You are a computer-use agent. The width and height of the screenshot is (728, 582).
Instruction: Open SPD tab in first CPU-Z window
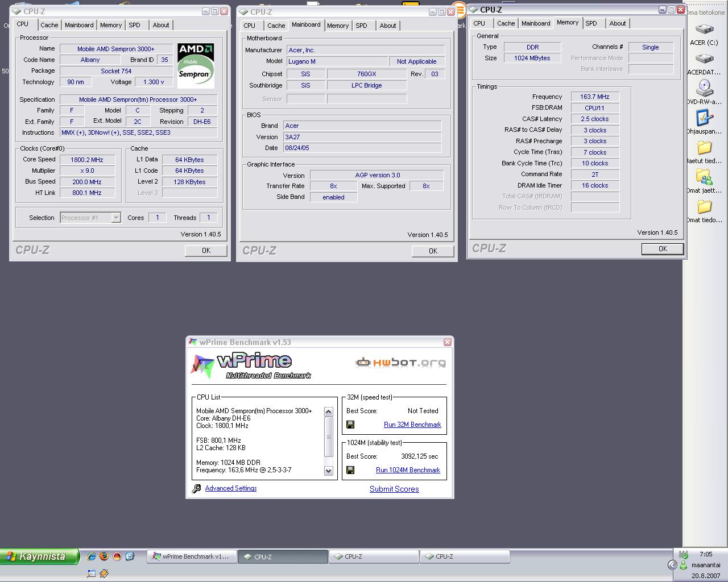[134, 25]
